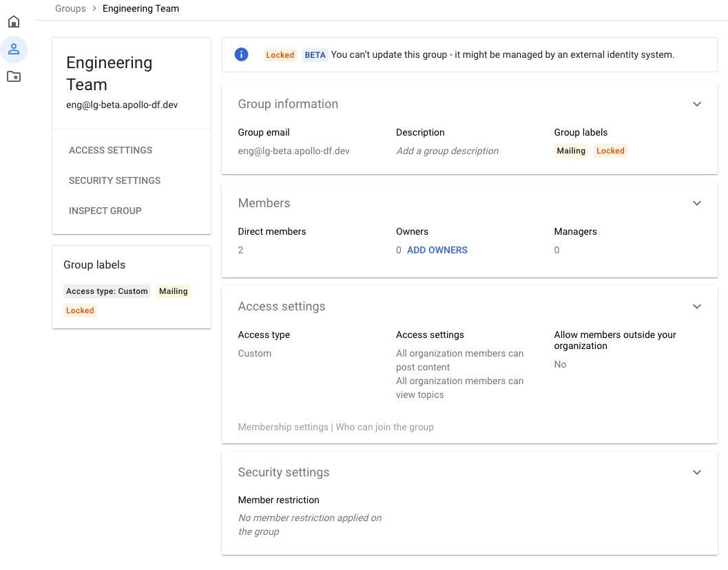
Task: Click Engineering Team breadcrumb text
Action: [x=141, y=8]
